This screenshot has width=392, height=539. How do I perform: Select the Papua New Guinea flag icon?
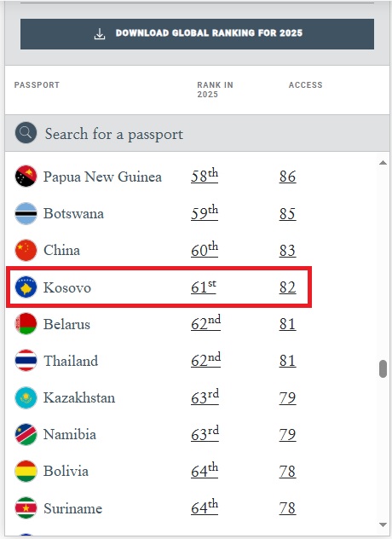pyautogui.click(x=26, y=176)
